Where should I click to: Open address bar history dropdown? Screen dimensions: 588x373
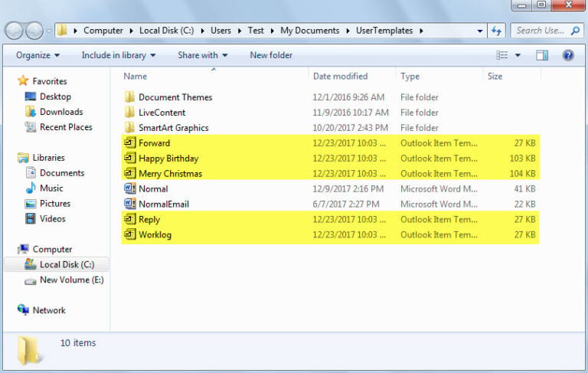(x=479, y=31)
